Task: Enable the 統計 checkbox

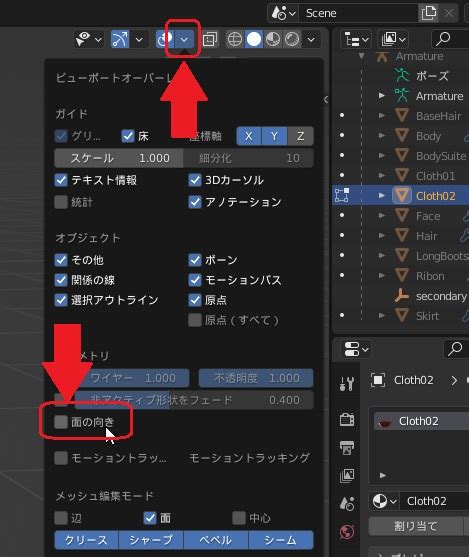Action: pyautogui.click(x=61, y=202)
